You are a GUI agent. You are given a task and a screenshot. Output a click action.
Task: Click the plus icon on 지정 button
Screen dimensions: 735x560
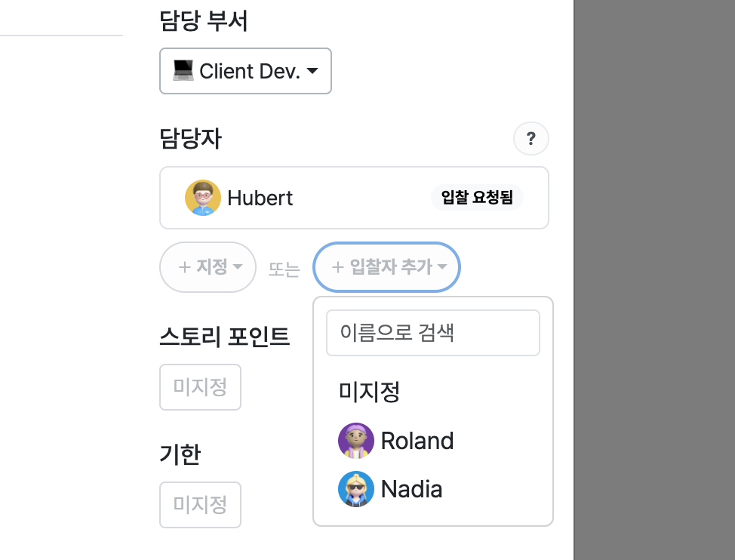coord(183,267)
